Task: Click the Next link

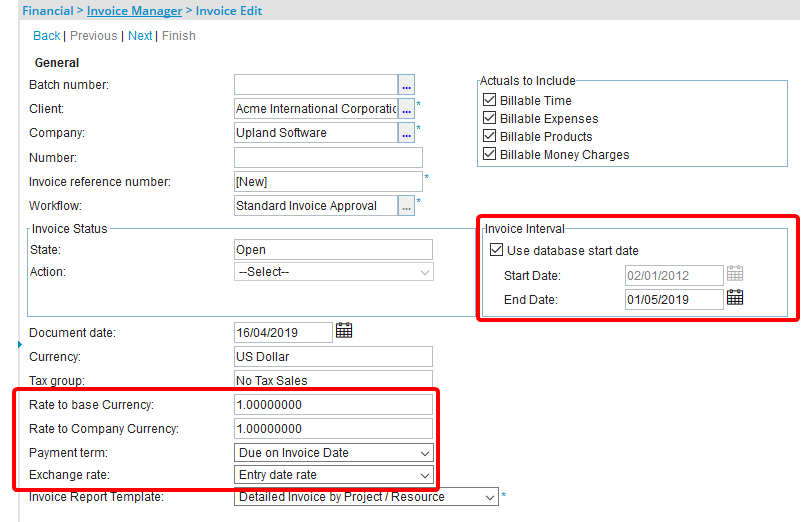Action: (x=140, y=36)
